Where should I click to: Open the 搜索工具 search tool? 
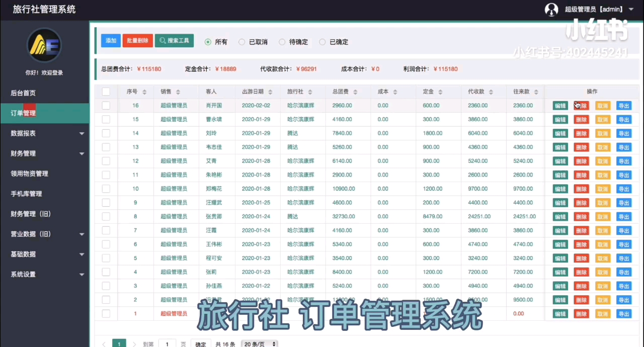point(174,40)
